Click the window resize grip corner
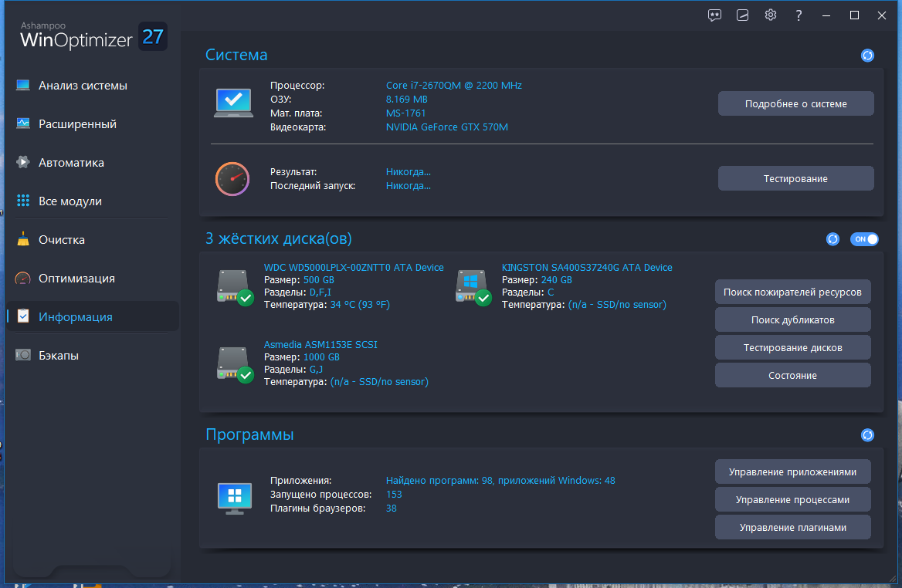The height and width of the screenshot is (588, 902). point(892,578)
